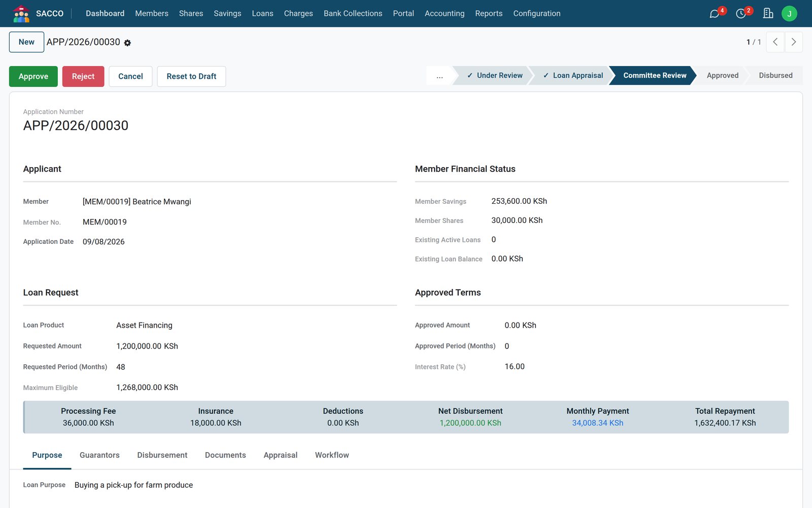Open the activities clock icon

click(x=741, y=14)
